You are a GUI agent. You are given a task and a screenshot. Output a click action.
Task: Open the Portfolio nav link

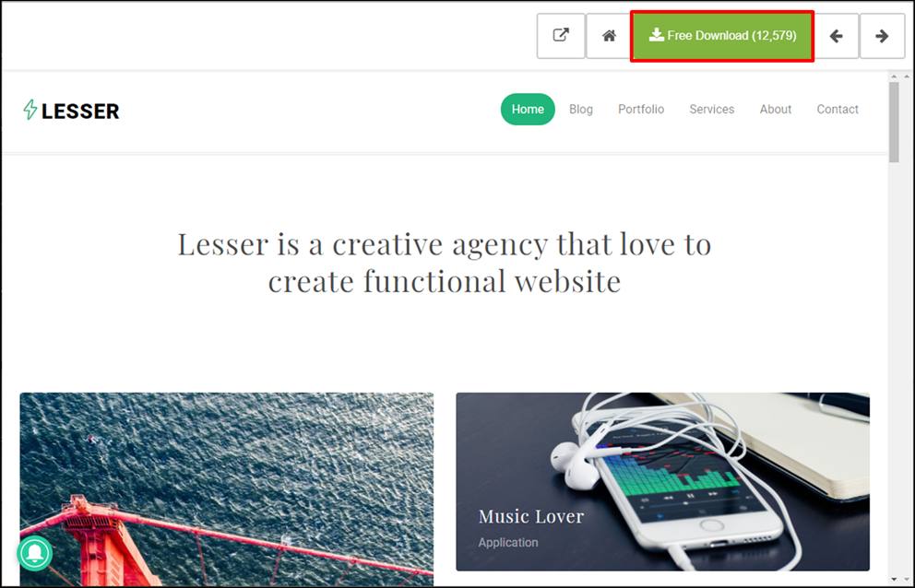[x=641, y=109]
